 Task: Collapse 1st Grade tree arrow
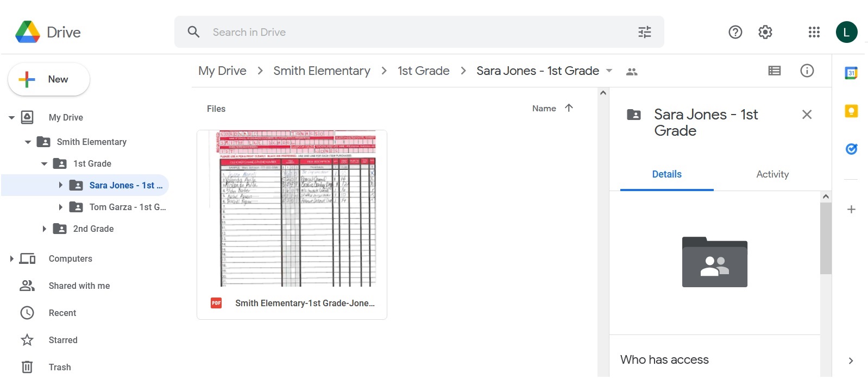tap(44, 163)
